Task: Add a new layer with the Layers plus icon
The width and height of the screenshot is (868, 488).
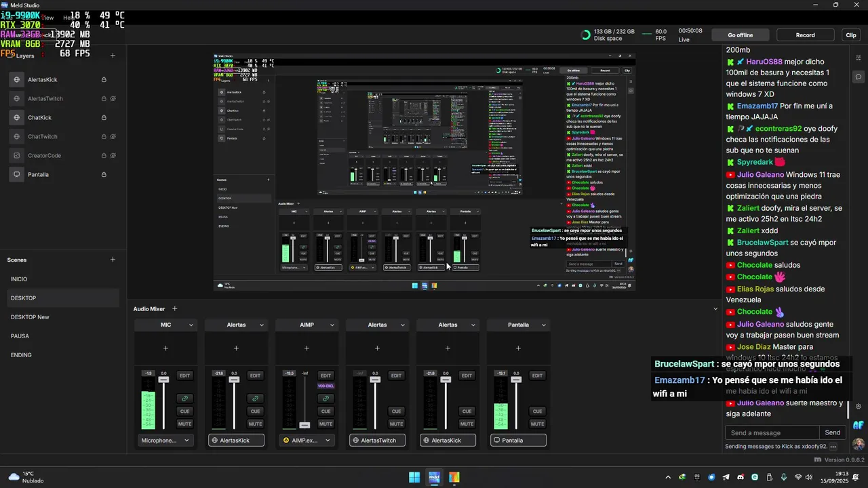Action: point(113,56)
